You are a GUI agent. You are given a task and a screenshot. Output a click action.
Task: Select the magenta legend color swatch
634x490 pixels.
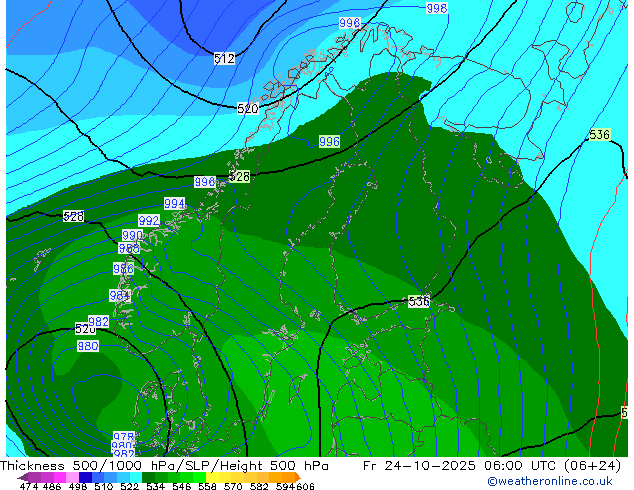click(x=60, y=477)
